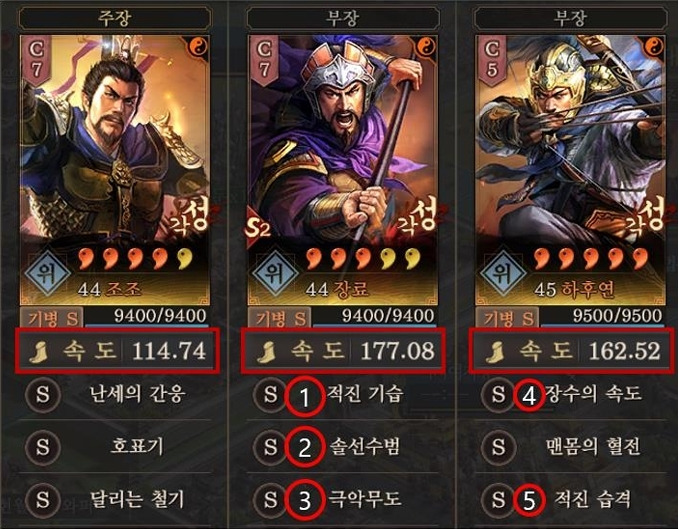679x529 pixels.
Task: Select the 극악무도 skill
Action: [x=365, y=498]
